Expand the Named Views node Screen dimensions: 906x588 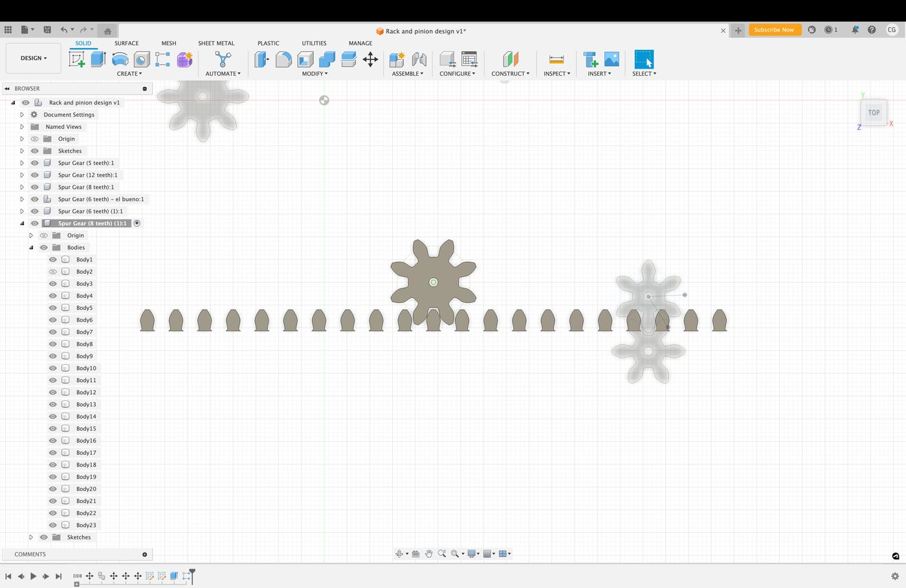point(22,127)
